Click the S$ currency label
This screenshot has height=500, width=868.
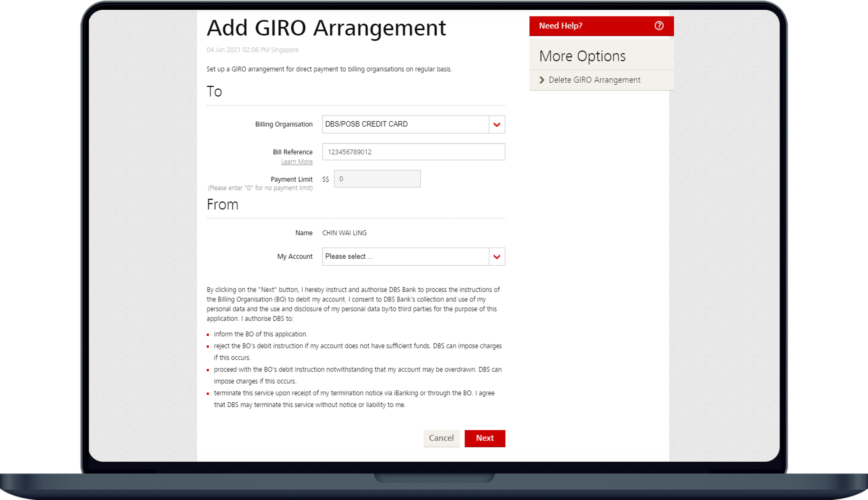pos(325,179)
